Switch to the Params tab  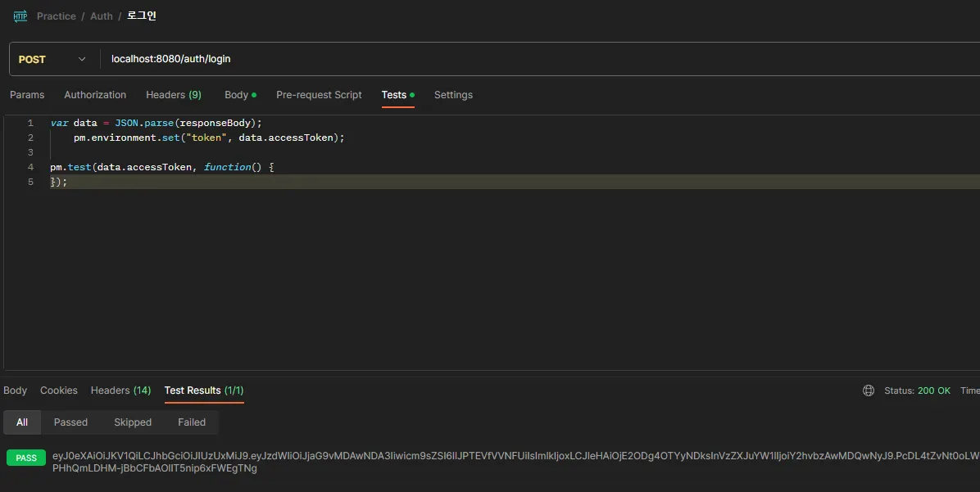coord(27,95)
